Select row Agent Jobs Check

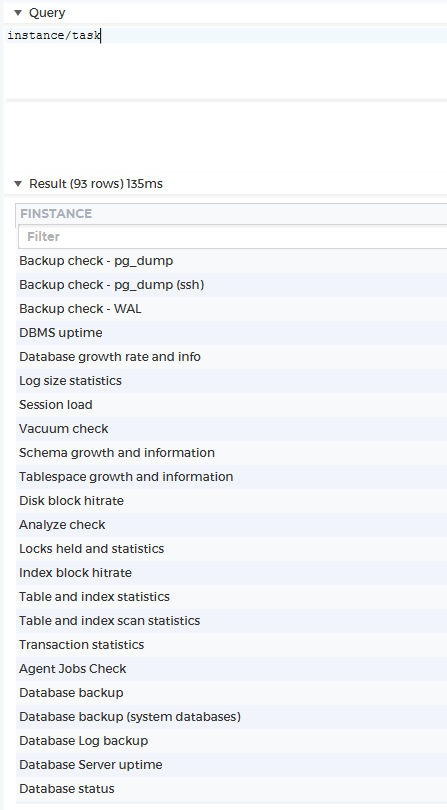[232, 669]
